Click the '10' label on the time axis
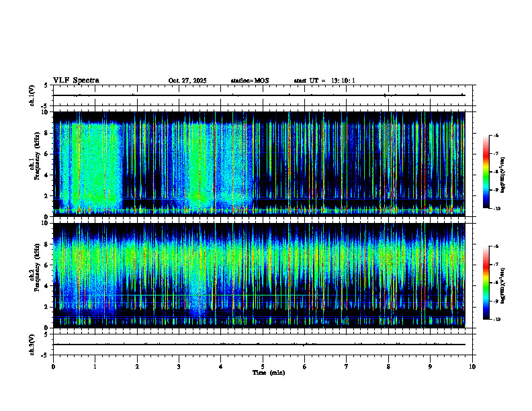Image resolution: width=532 pixels, height=411 pixels. pos(472,367)
